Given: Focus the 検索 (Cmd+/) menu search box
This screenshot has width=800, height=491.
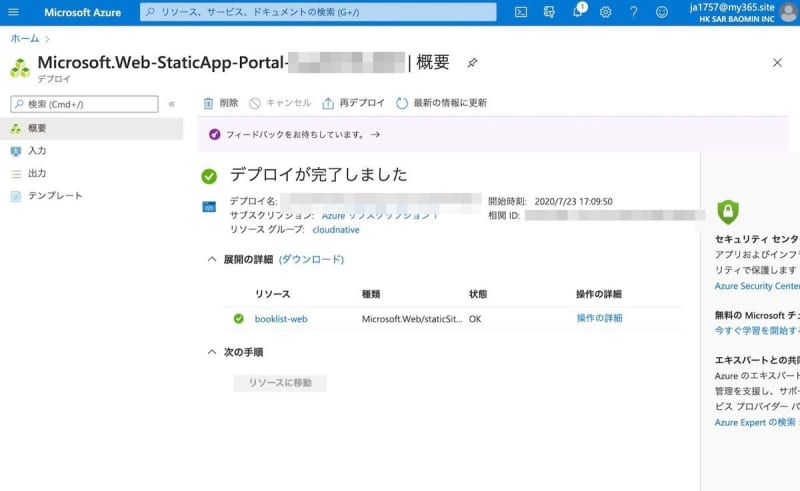Looking at the screenshot, I should (x=84, y=104).
